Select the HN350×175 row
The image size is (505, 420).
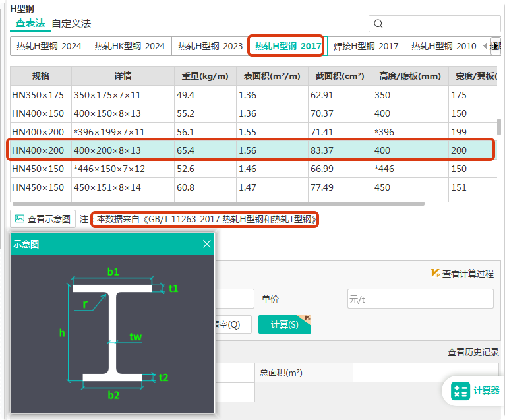[x=253, y=95]
